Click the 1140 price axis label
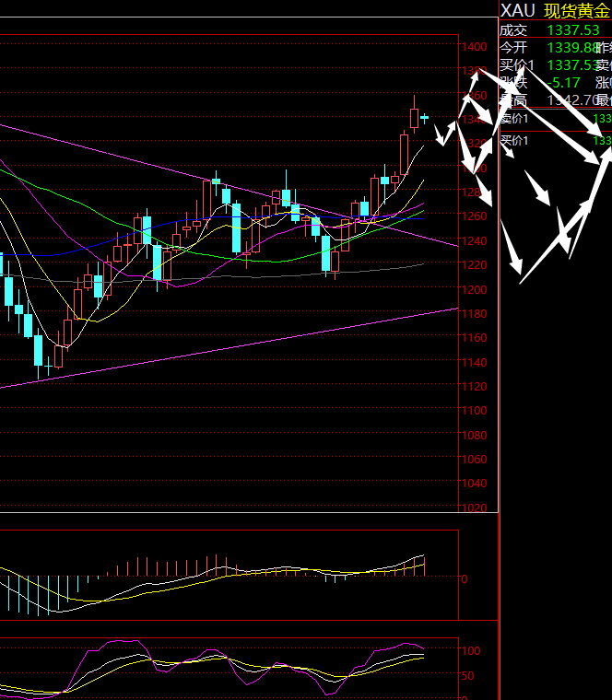Image resolution: width=612 pixels, height=700 pixels. [474, 362]
